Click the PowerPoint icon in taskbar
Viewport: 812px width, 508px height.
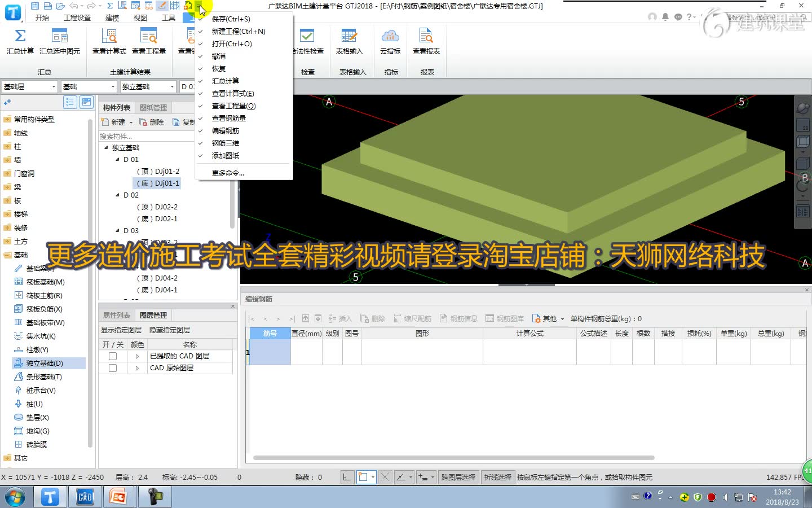click(x=118, y=497)
